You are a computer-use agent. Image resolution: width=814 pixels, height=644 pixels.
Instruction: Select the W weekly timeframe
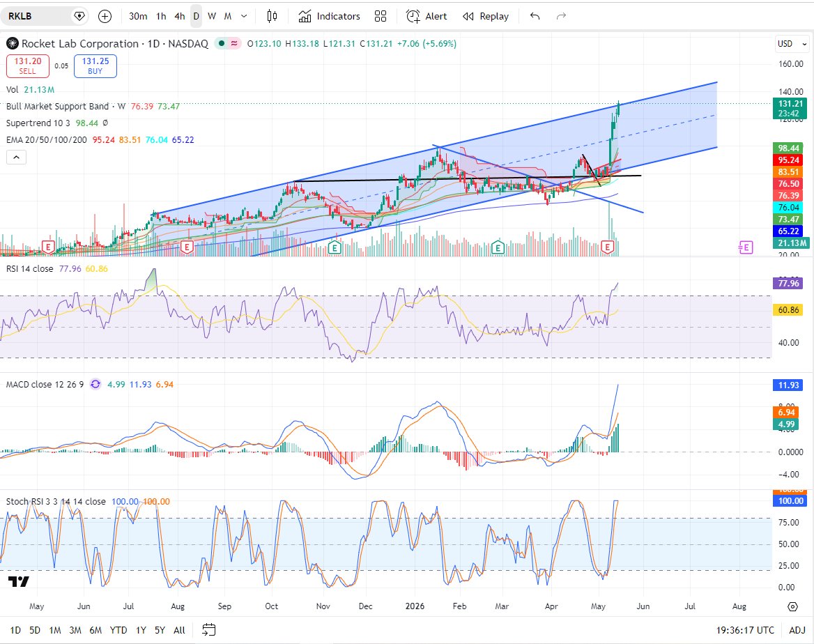point(212,16)
